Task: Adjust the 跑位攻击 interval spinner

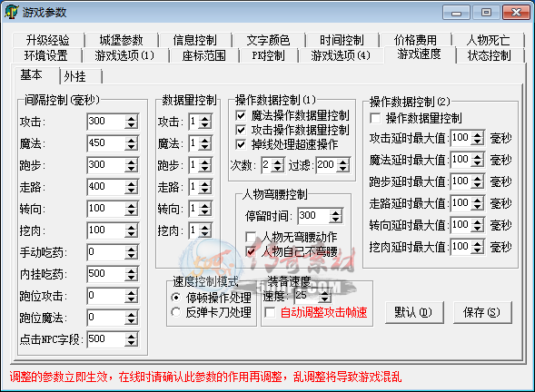Action: tap(132, 296)
